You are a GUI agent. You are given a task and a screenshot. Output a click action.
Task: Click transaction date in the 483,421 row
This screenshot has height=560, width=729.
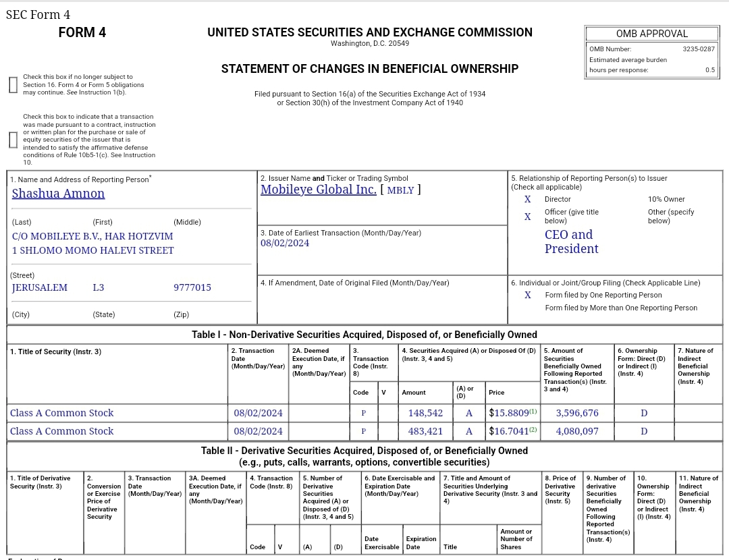[258, 431]
